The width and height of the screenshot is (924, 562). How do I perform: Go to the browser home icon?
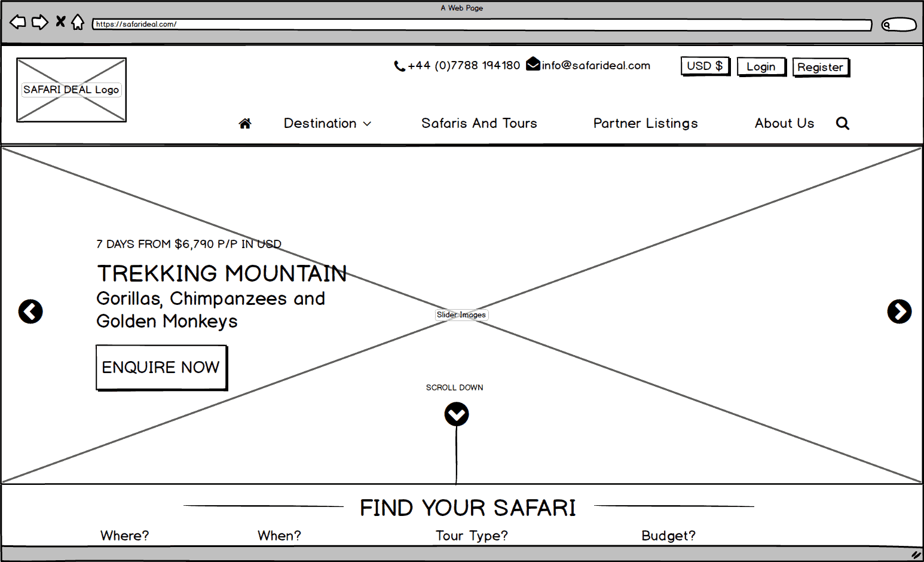[x=78, y=22]
